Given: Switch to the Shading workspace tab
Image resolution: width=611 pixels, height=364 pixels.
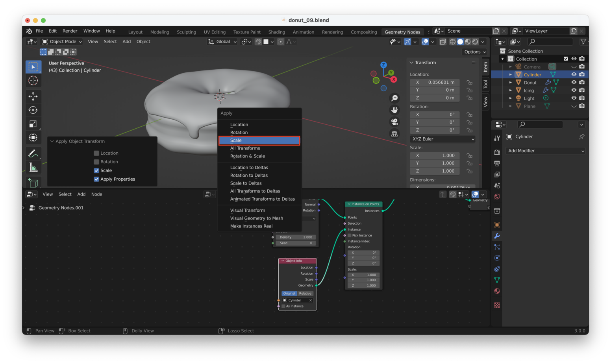Looking at the screenshot, I should [x=276, y=32].
